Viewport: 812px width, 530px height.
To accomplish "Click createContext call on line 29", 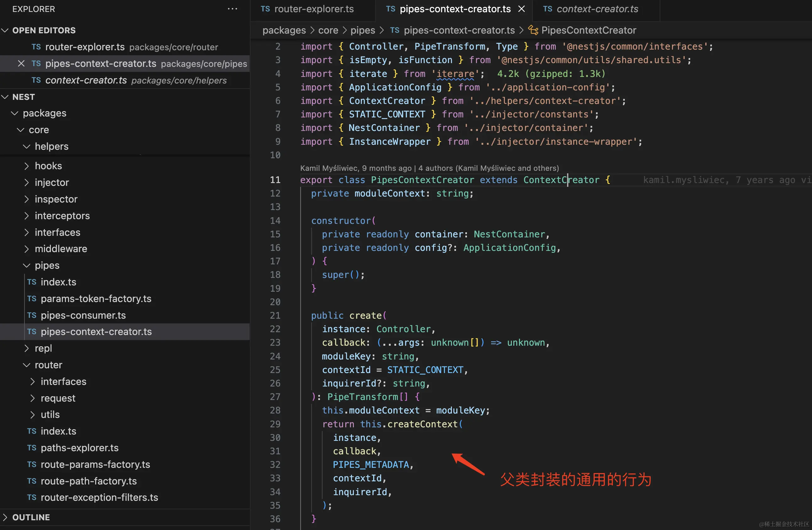I will coord(422,424).
